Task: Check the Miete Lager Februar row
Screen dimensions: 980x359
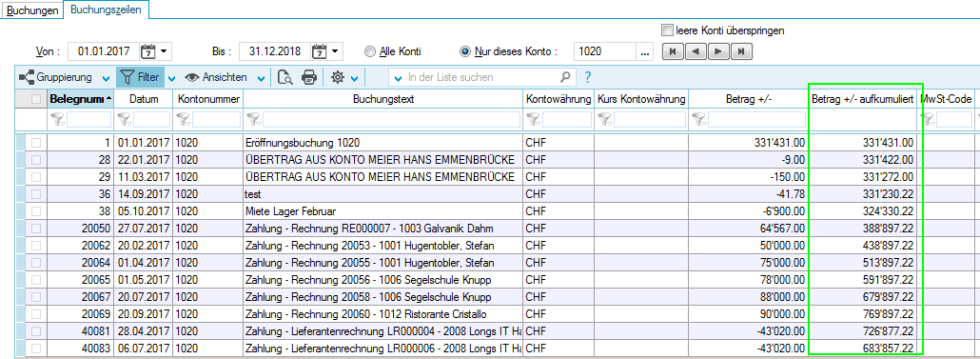Action: coord(36,210)
